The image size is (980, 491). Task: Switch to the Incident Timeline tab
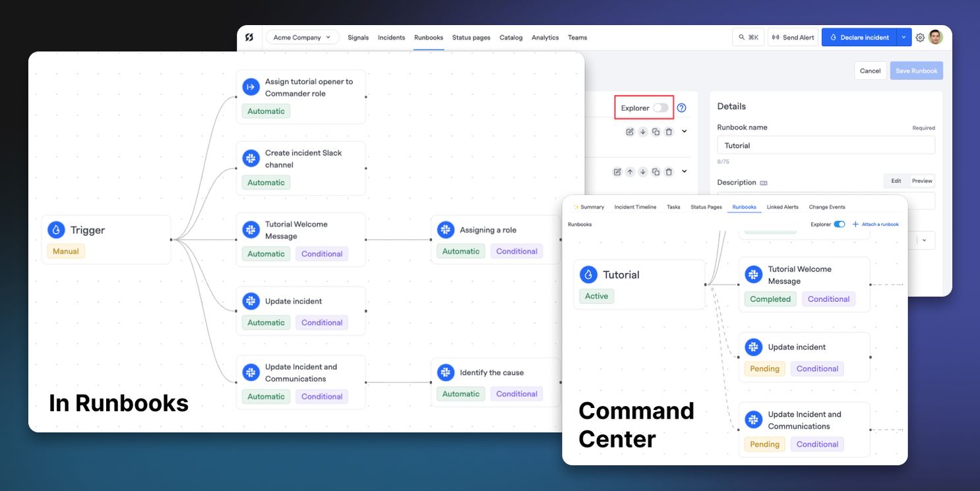tap(635, 207)
